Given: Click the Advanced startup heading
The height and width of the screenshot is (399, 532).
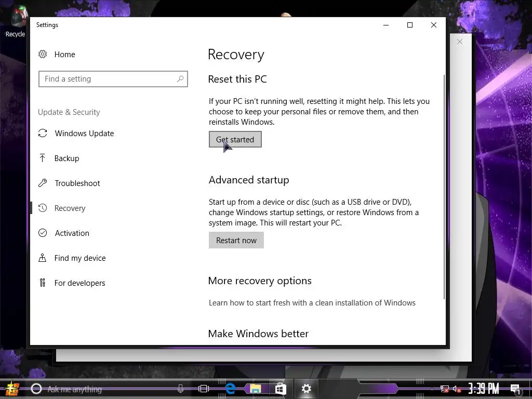Looking at the screenshot, I should point(249,180).
